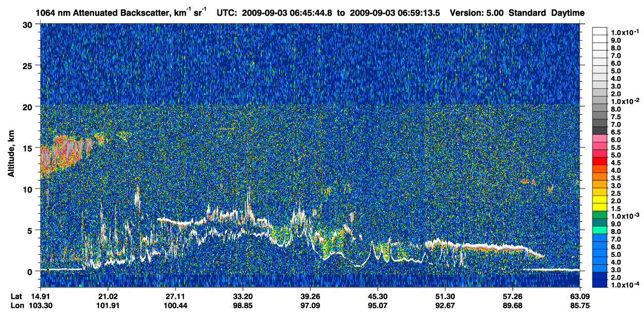Select the darkest navy swatch at color bar bottom
This screenshot has width=644, height=330.
point(600,283)
